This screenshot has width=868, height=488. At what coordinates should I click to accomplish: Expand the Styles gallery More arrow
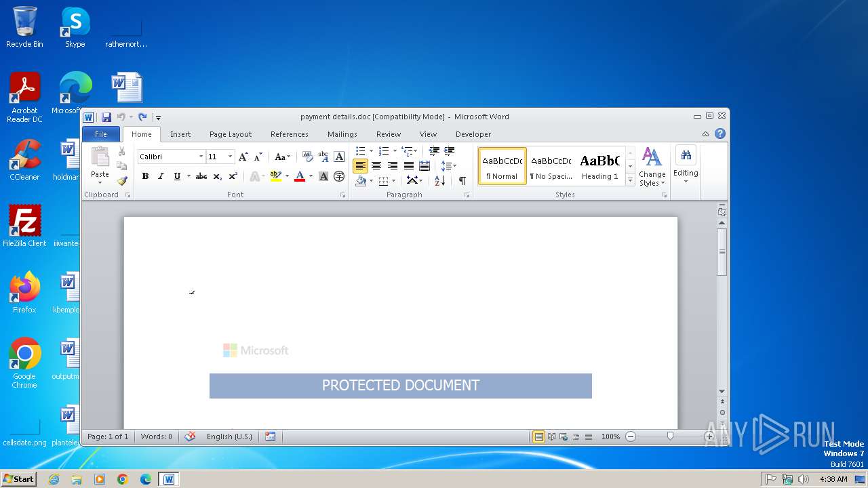[x=631, y=180]
